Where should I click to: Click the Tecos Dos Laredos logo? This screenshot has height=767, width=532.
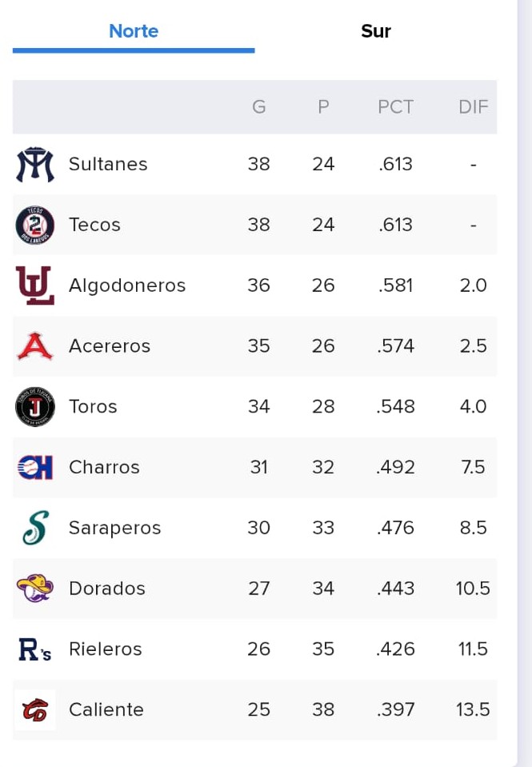pos(34,225)
